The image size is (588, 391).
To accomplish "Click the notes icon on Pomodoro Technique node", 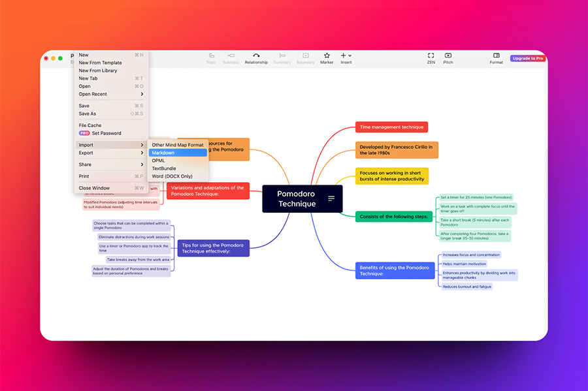I will tap(331, 198).
